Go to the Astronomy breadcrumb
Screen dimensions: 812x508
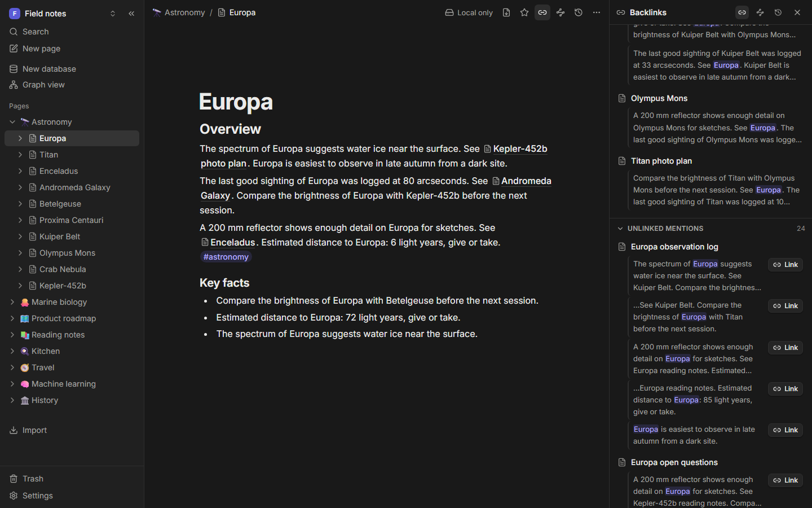(x=179, y=12)
